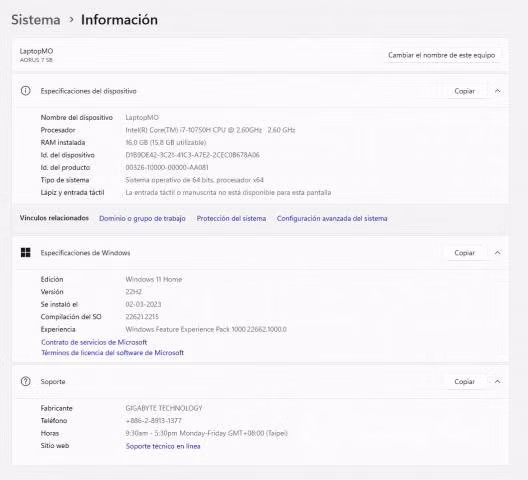Select the phone number +886-2-8913-1377
This screenshot has height=480, width=528.
click(153, 421)
